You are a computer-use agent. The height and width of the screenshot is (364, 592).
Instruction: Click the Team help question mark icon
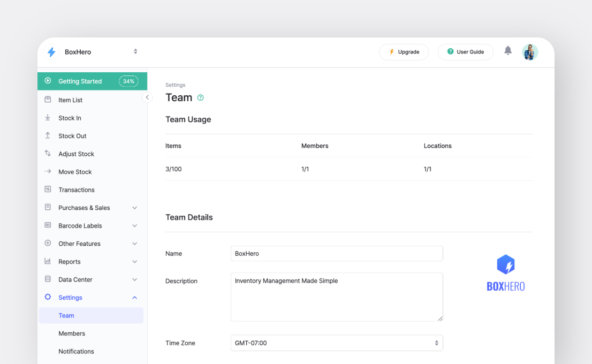200,97
